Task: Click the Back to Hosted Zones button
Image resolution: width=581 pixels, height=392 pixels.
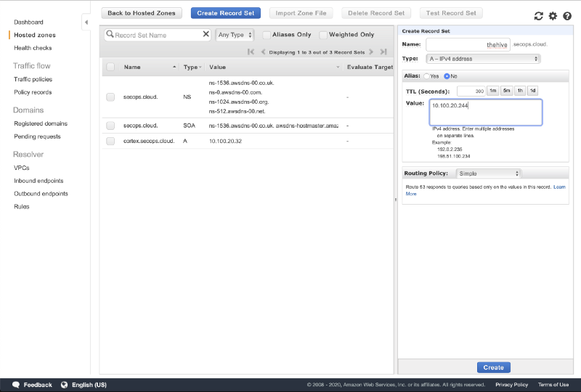Action: point(142,13)
